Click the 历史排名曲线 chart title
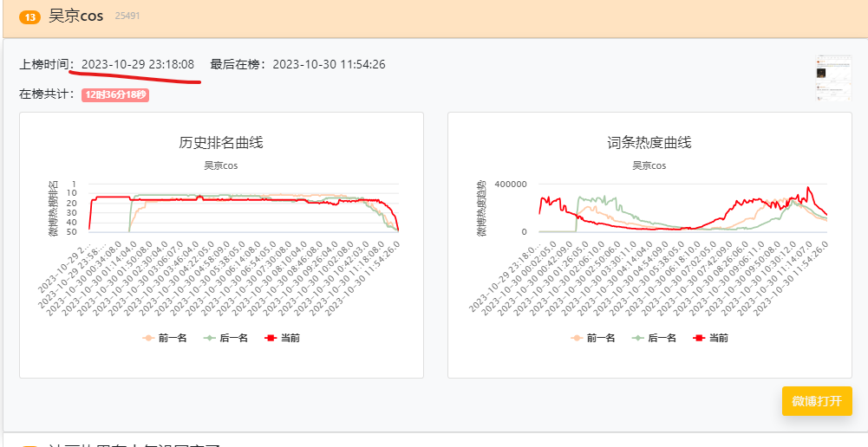Image resolution: width=868 pixels, height=447 pixels. click(221, 143)
